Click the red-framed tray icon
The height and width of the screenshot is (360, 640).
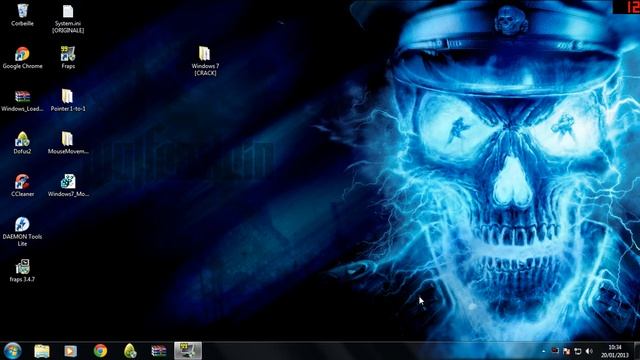[x=555, y=351]
